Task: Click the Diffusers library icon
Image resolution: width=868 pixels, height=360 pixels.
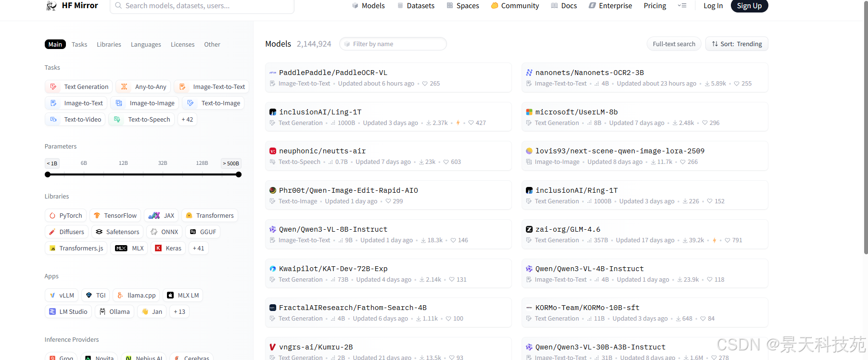Action: coord(52,232)
